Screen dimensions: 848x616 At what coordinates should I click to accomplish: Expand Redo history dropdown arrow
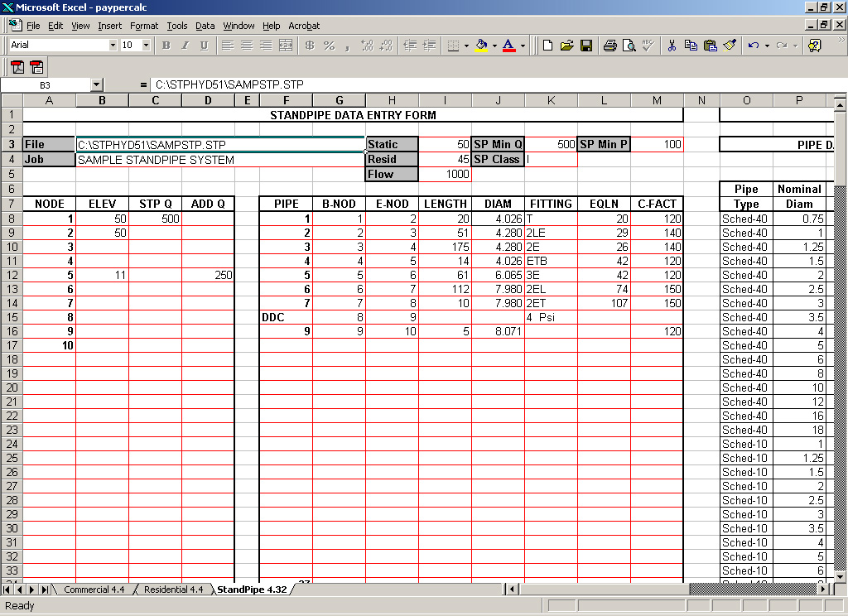[795, 46]
